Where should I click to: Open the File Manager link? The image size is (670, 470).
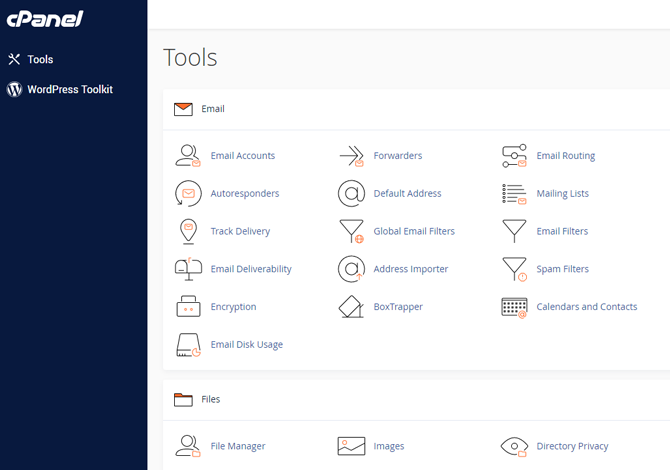tap(238, 446)
